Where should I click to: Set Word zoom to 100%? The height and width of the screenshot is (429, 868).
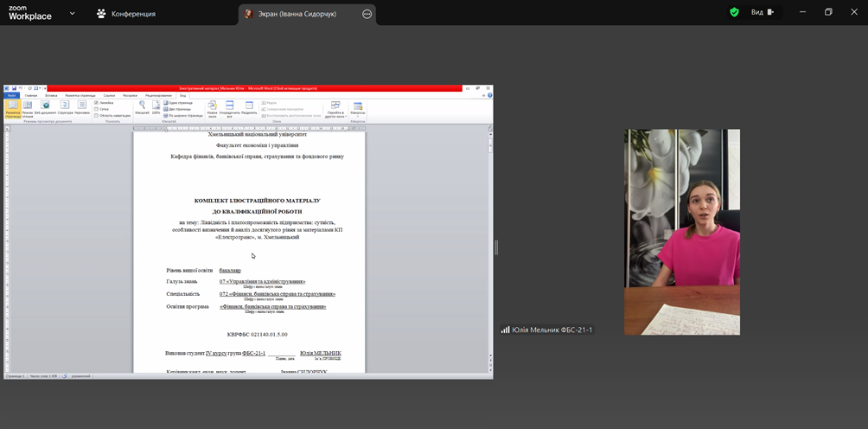coord(156,107)
